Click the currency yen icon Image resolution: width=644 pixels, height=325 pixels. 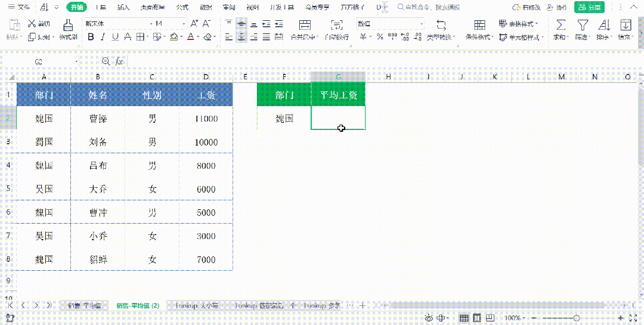(x=363, y=37)
